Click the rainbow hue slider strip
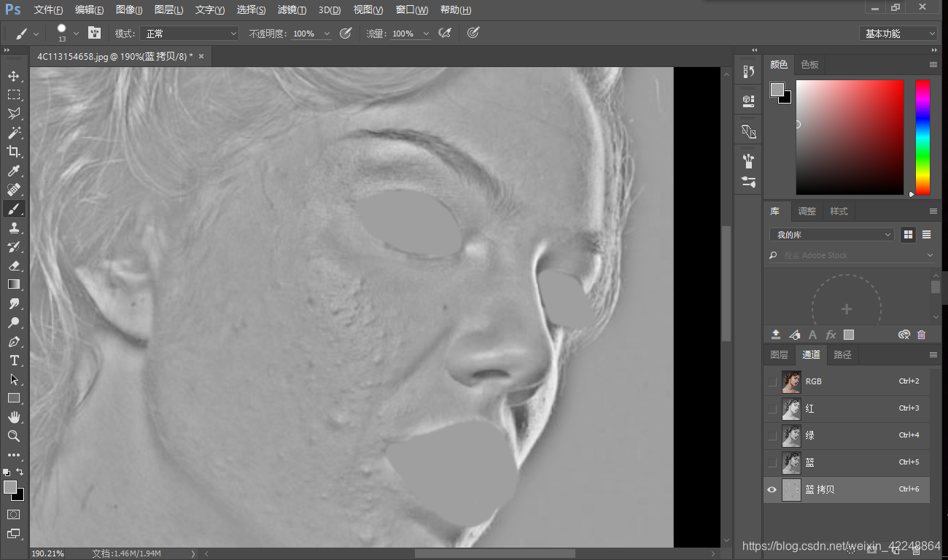Image resolution: width=948 pixels, height=560 pixels. click(922, 137)
